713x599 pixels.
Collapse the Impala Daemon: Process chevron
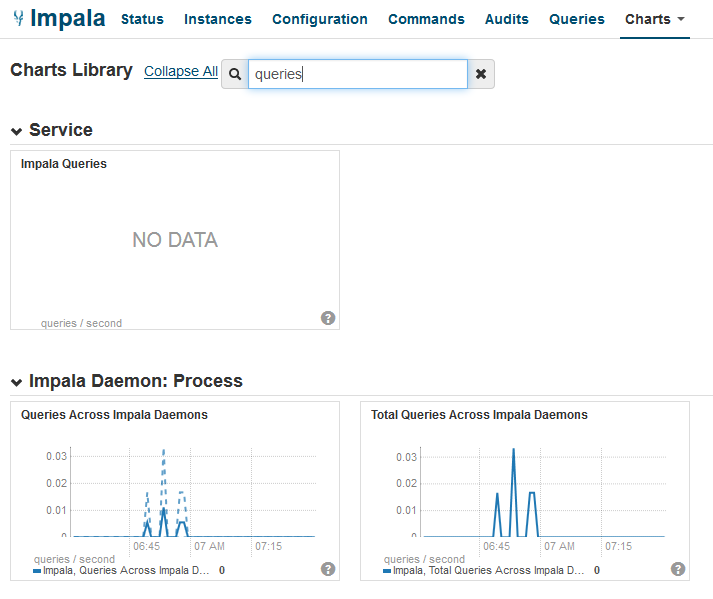point(16,383)
